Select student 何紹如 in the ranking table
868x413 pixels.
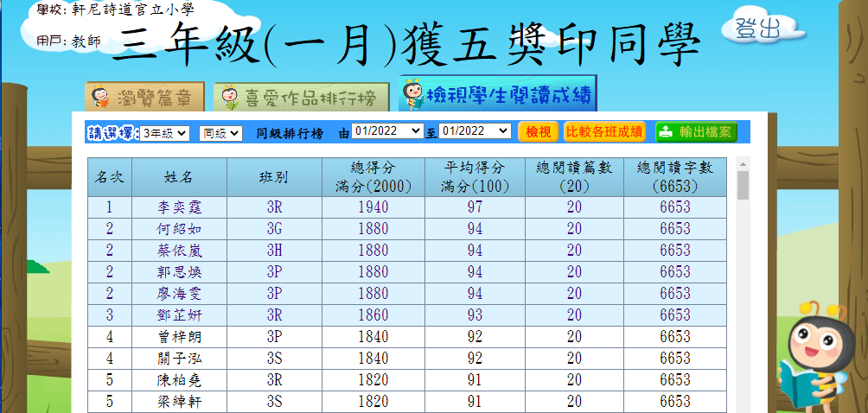pos(179,229)
